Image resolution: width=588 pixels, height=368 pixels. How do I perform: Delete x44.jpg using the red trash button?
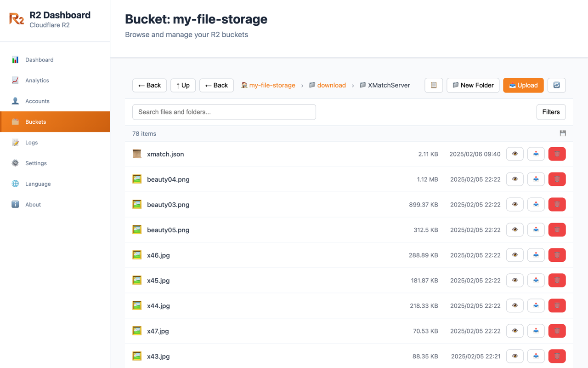[x=557, y=305]
